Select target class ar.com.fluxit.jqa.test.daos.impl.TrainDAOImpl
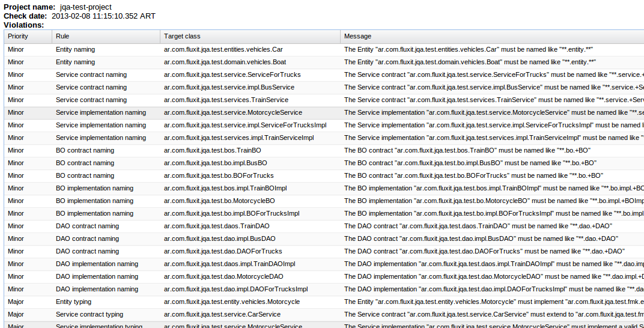Viewport: 644px width, 328px height. pyautogui.click(x=229, y=264)
